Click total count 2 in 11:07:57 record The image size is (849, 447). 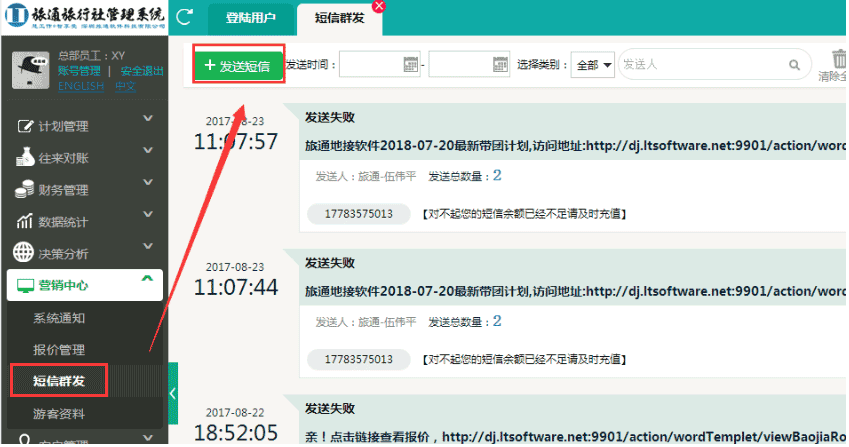coord(497,175)
